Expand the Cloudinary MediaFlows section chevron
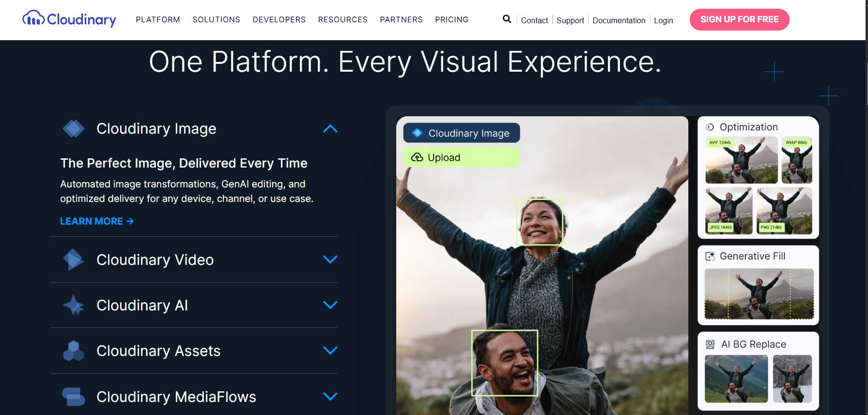This screenshot has width=868, height=415. [x=330, y=397]
